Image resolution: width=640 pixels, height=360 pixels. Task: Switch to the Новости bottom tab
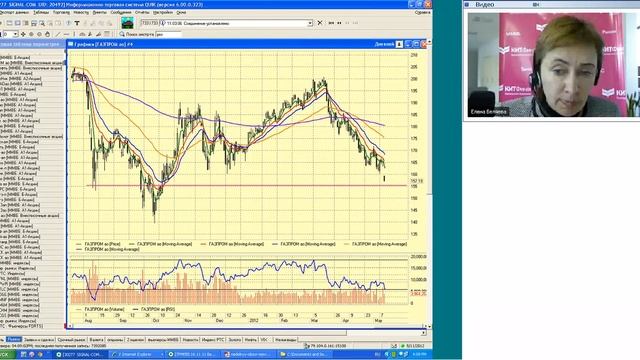190,340
